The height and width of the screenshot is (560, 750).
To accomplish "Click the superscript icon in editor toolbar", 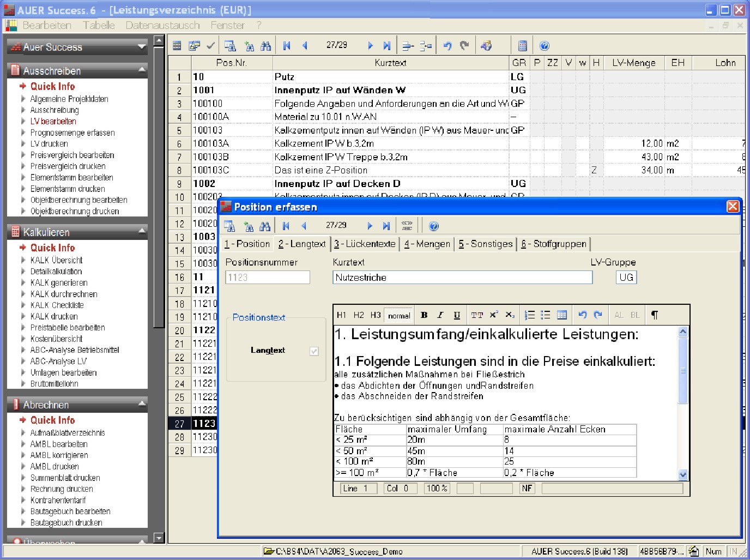I will 493,315.
